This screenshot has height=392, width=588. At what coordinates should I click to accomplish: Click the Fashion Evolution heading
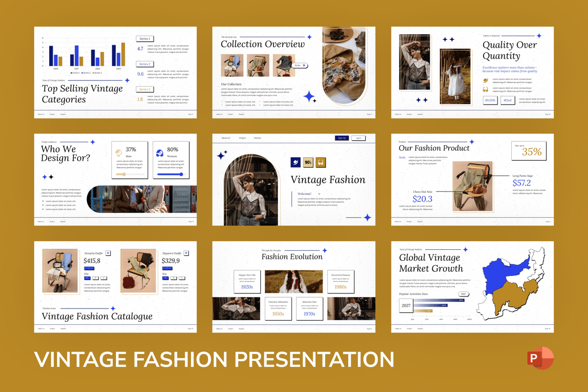pyautogui.click(x=292, y=257)
